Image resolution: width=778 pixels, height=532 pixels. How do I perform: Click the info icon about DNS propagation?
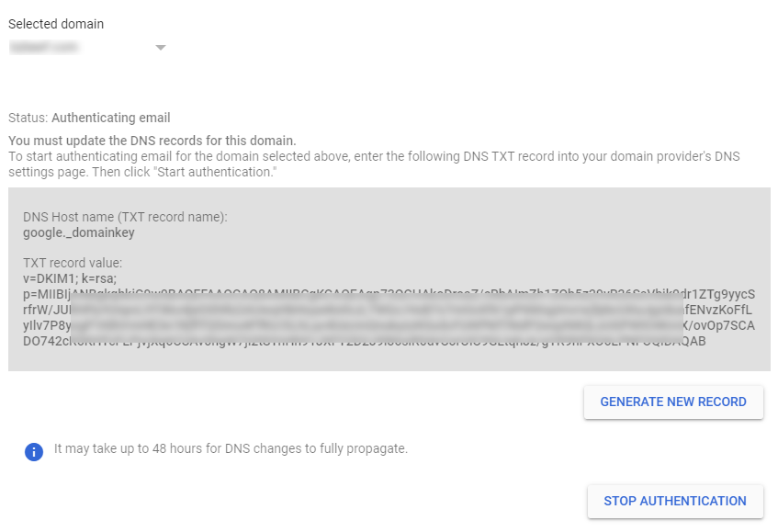[x=34, y=451]
